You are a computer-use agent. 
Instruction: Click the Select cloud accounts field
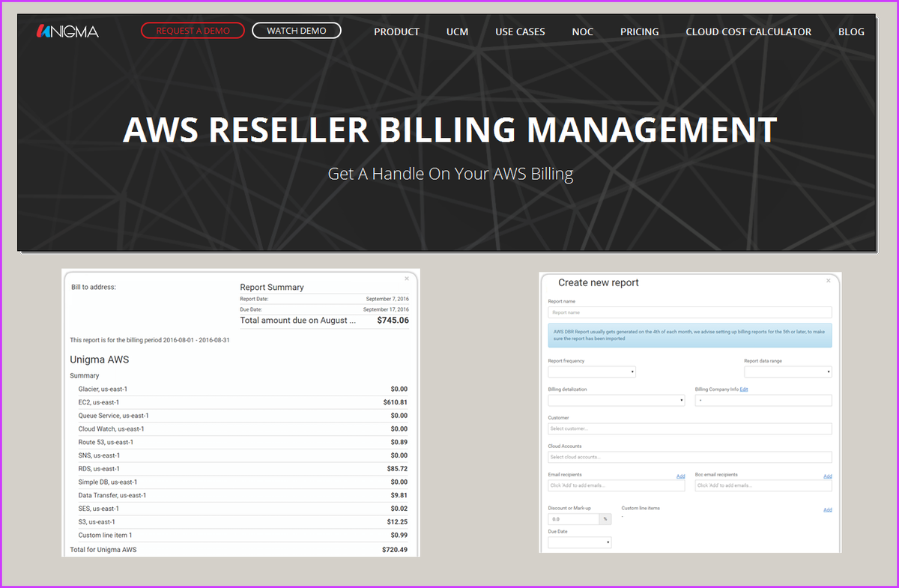(690, 457)
